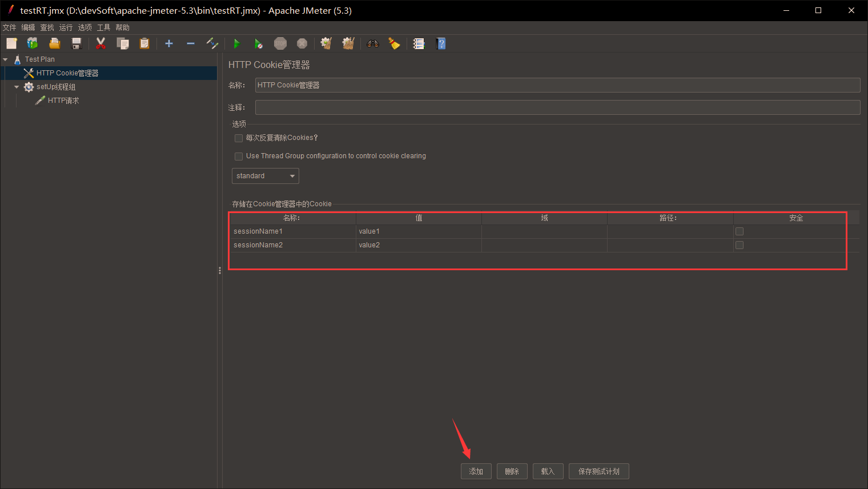
Task: Click the JMeter feather logo in title bar
Action: pos(10,10)
